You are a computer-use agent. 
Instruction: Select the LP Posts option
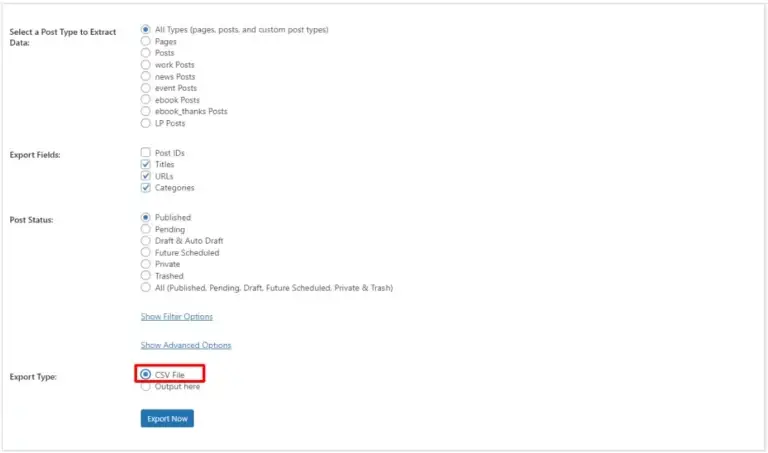(146, 123)
